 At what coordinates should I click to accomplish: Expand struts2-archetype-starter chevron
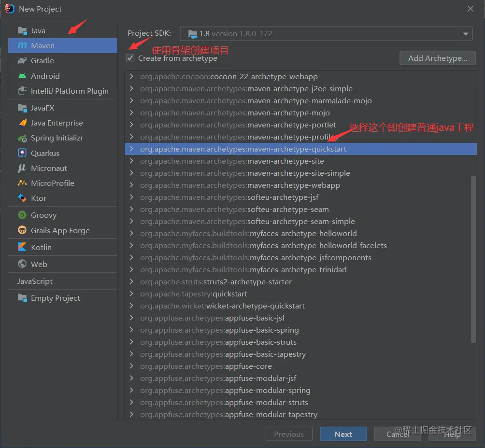tap(131, 281)
